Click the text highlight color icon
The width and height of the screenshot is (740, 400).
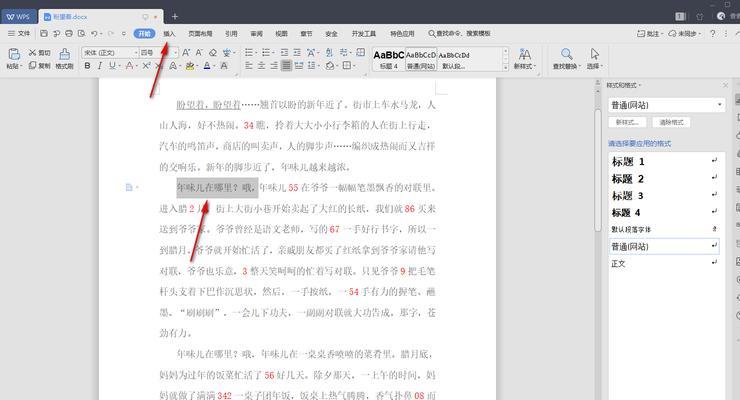click(x=190, y=66)
